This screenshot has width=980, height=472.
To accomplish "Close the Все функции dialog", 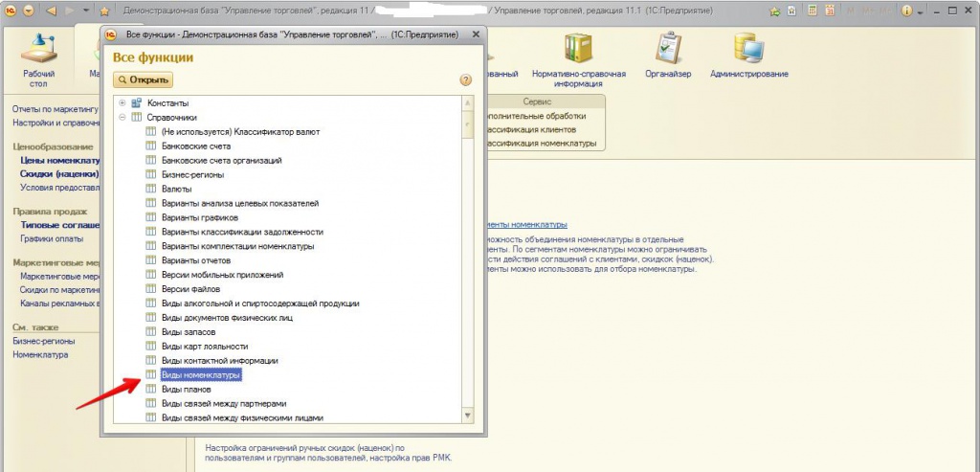I will [x=476, y=35].
